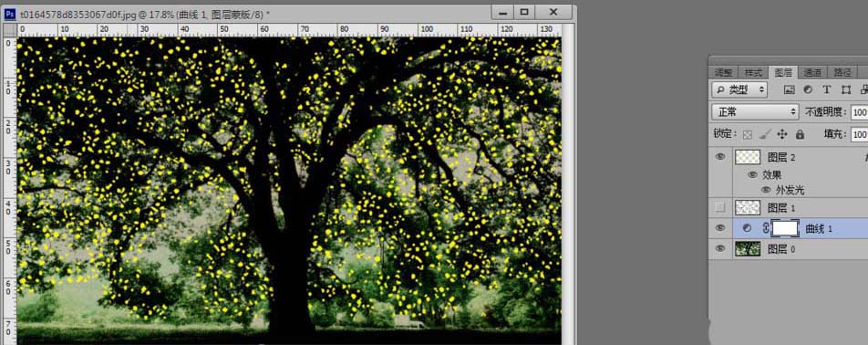Select layer name 图层 2
868x345 pixels.
coord(781,158)
